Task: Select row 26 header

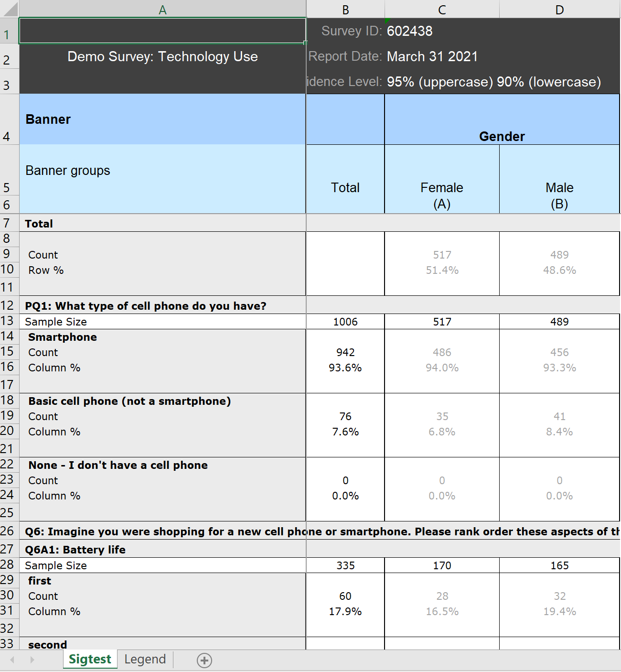Action: pos(9,531)
